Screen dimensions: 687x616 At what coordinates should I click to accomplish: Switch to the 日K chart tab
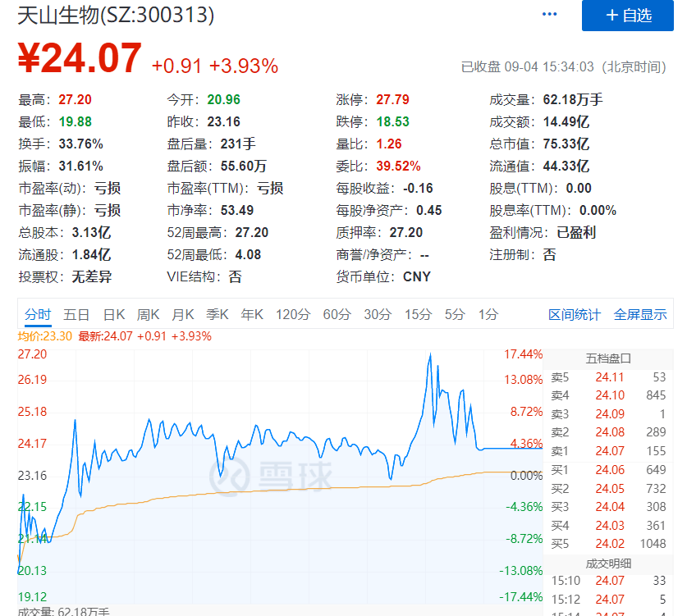tap(114, 314)
